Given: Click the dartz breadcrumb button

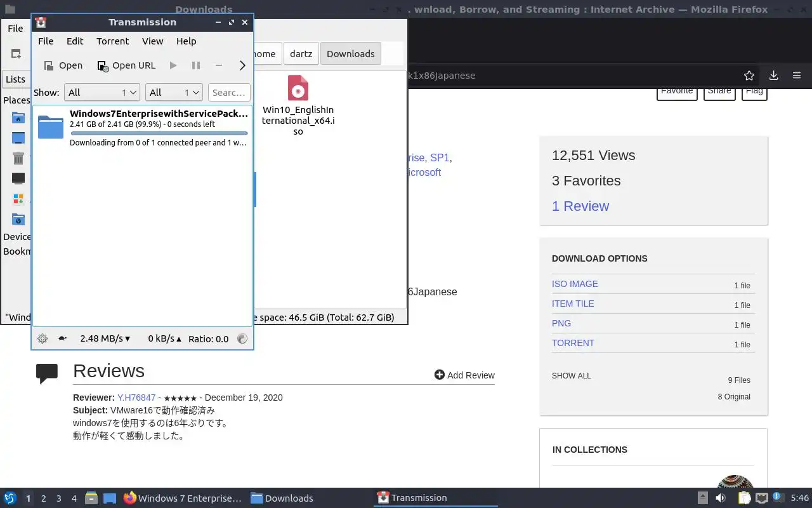Looking at the screenshot, I should pyautogui.click(x=301, y=54).
